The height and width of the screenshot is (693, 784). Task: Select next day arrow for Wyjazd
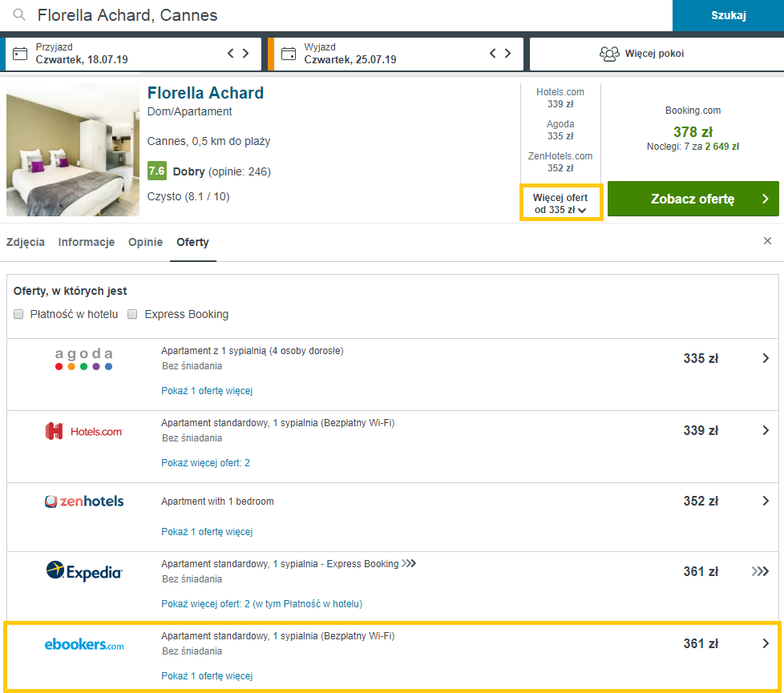(507, 53)
